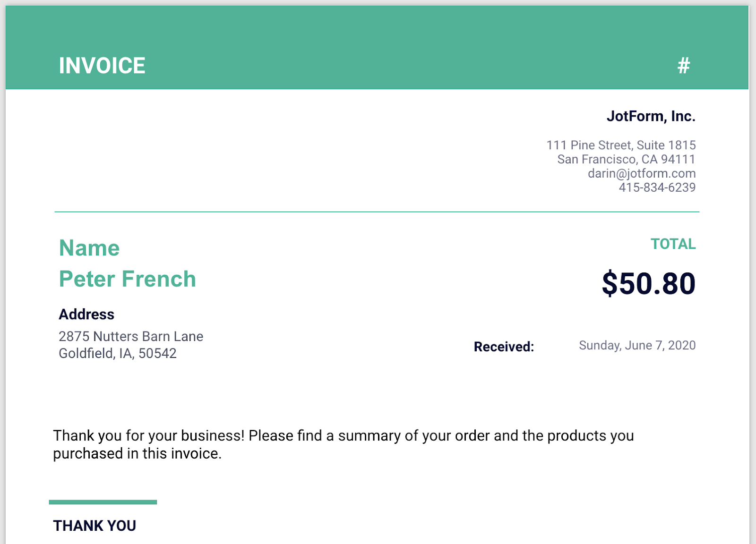This screenshot has width=756, height=544.
Task: Click the INVOICE header title
Action: (102, 66)
